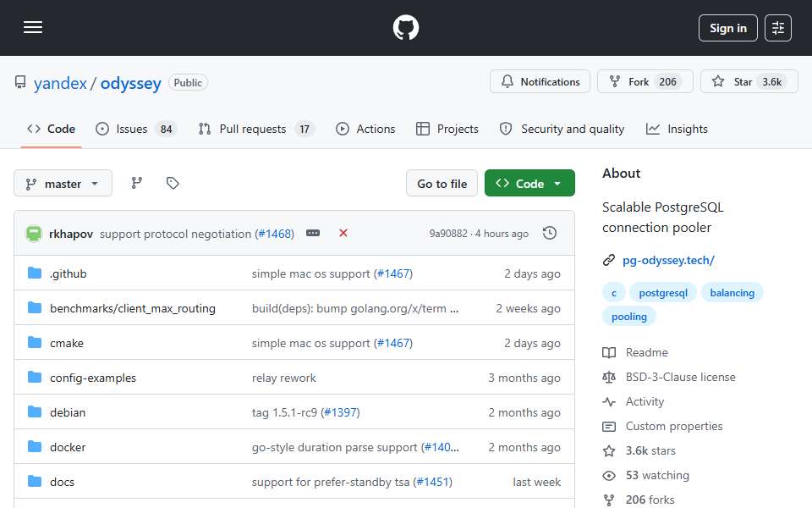The width and height of the screenshot is (812, 508).
Task: Click the Notifications bell button
Action: tap(540, 82)
